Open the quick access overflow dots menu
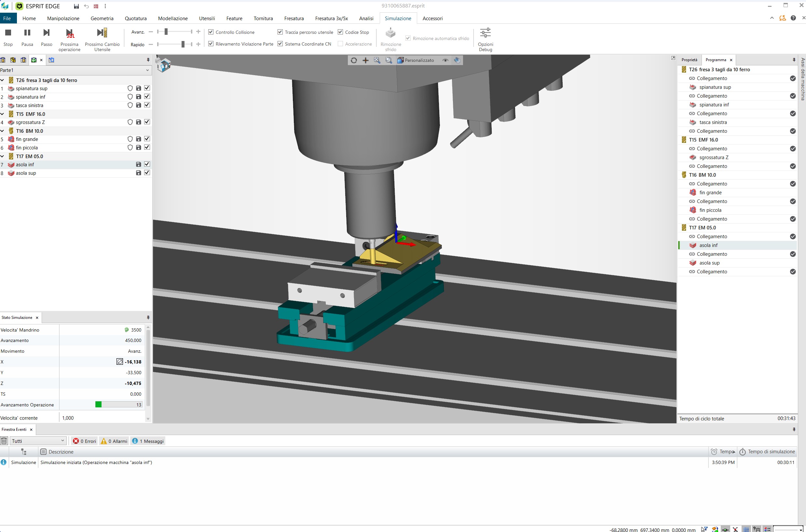Image resolution: width=806 pixels, height=532 pixels. pos(105,6)
